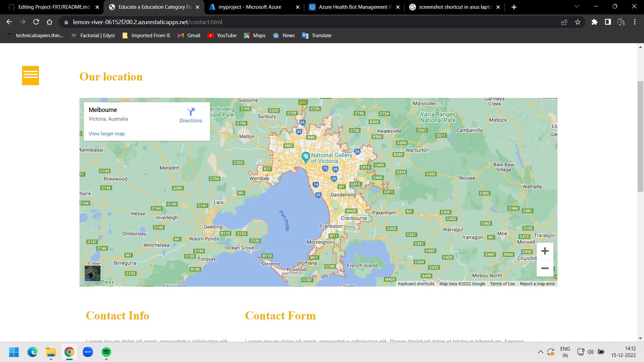Open Terms of Use map link

click(x=502, y=284)
